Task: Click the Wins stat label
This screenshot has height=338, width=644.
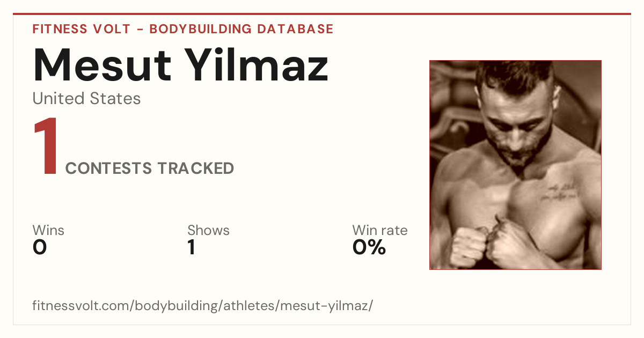Action: tap(48, 231)
